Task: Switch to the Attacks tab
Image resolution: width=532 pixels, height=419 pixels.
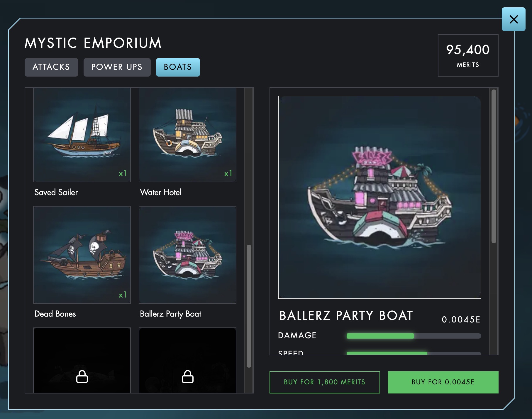Action: [x=51, y=67]
